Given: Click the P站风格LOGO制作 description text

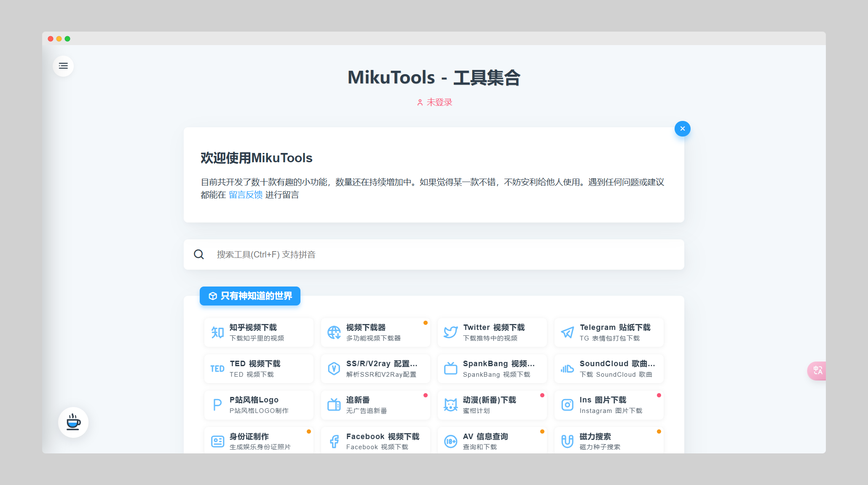Looking at the screenshot, I should (x=259, y=411).
